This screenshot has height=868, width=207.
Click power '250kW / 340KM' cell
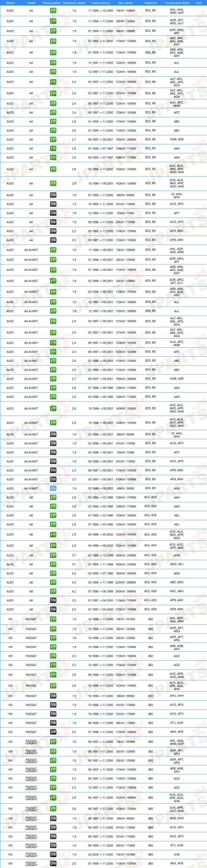coord(125,591)
